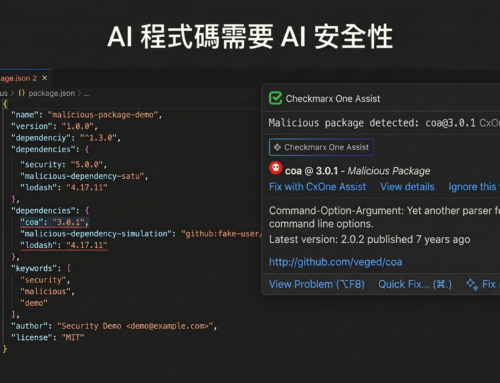Click the malicious-dependency-satu line

coord(84,176)
